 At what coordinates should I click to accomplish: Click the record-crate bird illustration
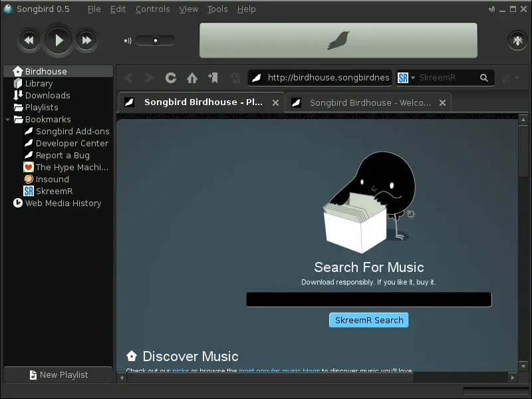369,203
